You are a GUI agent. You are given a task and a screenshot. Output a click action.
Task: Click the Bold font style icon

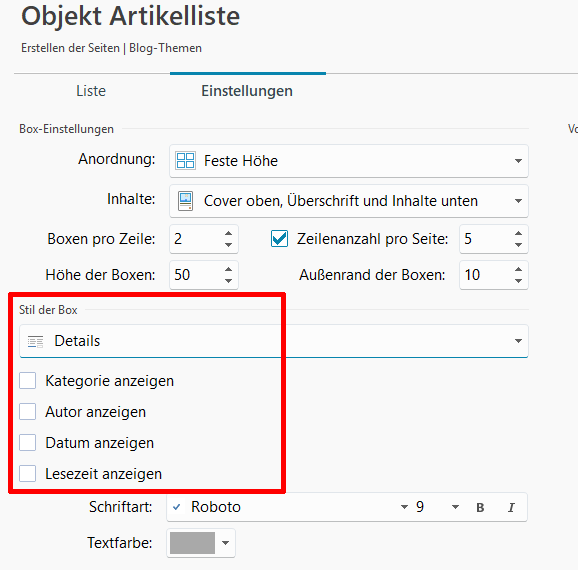pos(480,507)
